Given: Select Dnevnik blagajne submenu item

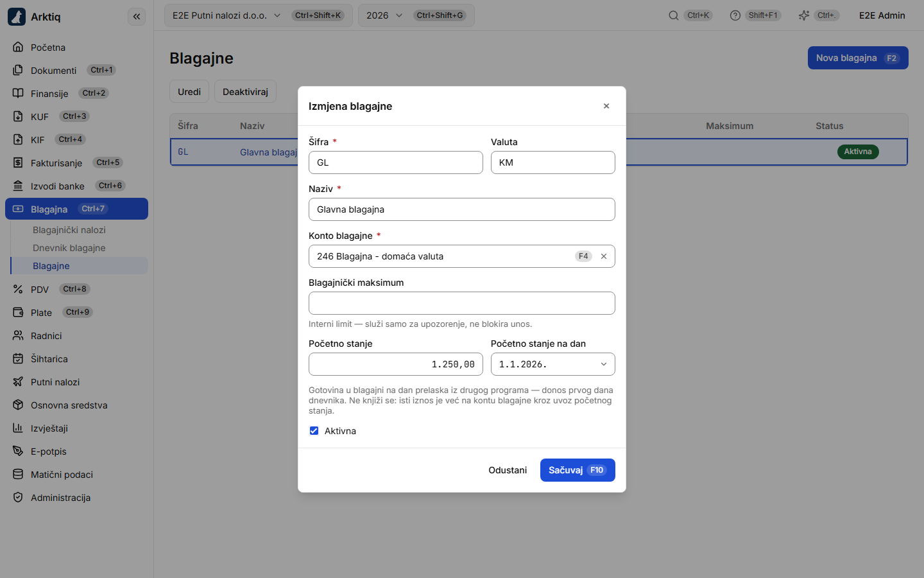Looking at the screenshot, I should (x=80, y=248).
